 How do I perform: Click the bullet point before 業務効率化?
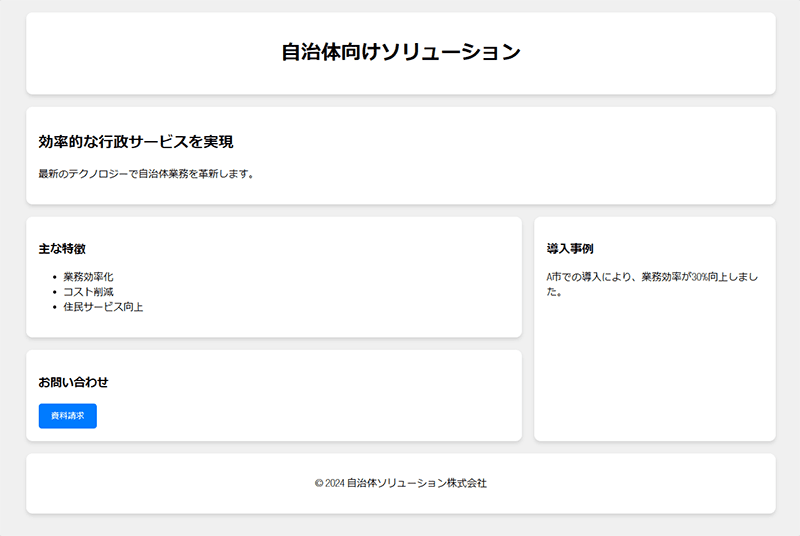[53, 277]
